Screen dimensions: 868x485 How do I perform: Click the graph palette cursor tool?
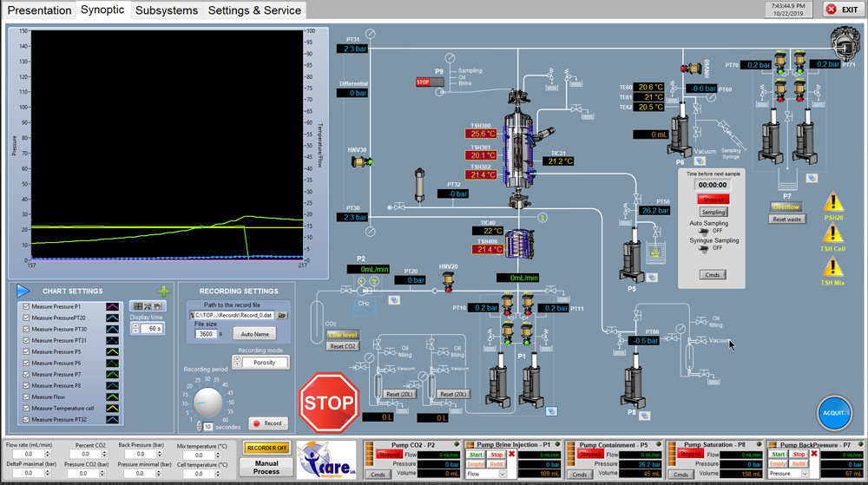(x=138, y=305)
